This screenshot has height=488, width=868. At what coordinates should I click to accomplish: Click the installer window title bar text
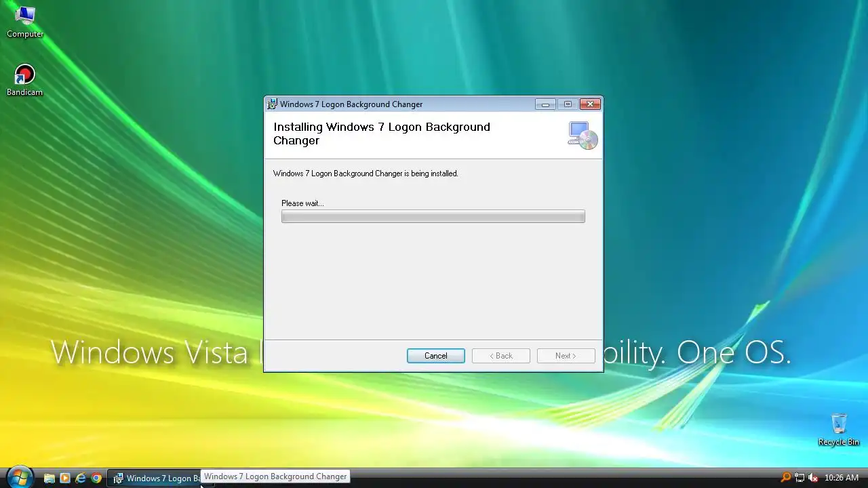(351, 104)
